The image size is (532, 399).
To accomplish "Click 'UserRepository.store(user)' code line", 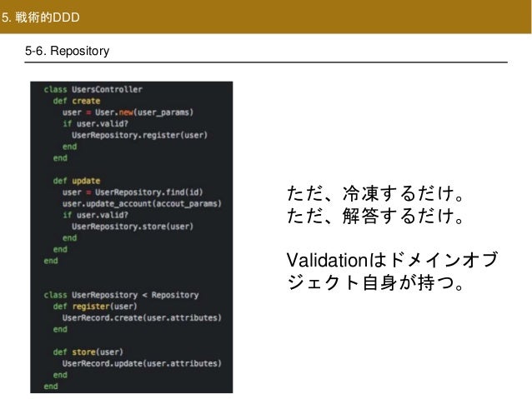I will coord(133,227).
